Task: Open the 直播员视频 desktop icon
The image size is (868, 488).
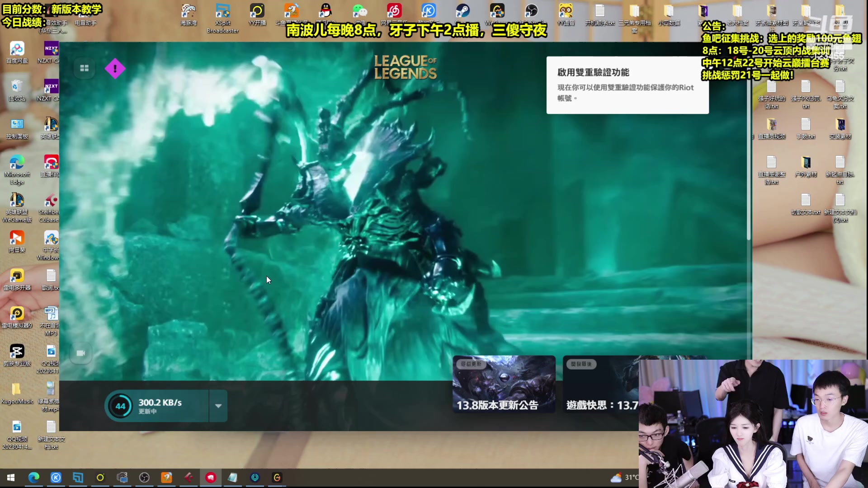Action: tap(772, 128)
